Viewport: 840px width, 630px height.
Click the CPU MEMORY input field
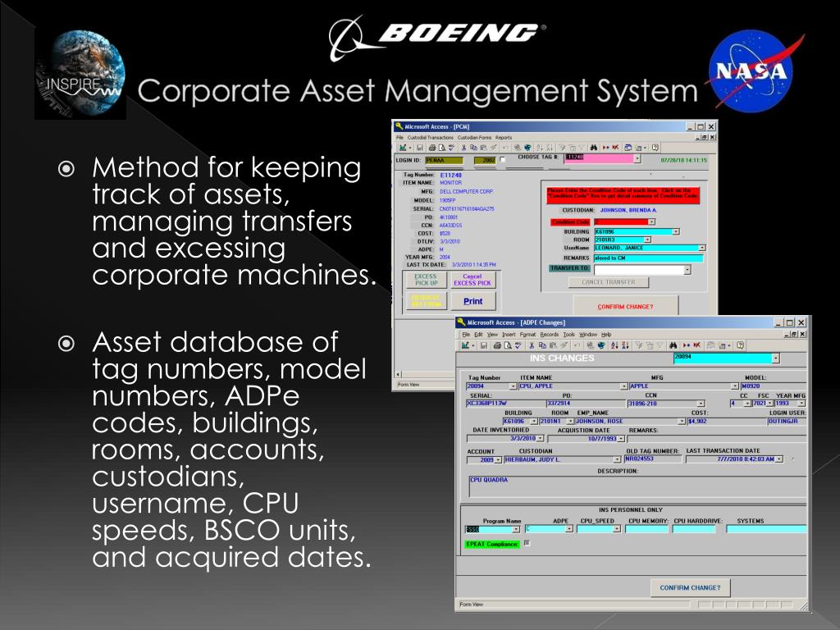pyautogui.click(x=646, y=529)
